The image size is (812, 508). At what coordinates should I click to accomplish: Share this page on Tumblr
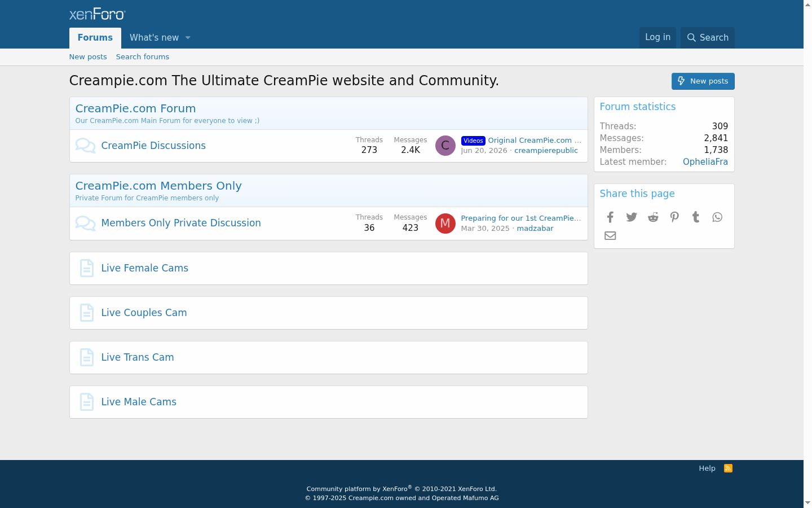click(696, 217)
